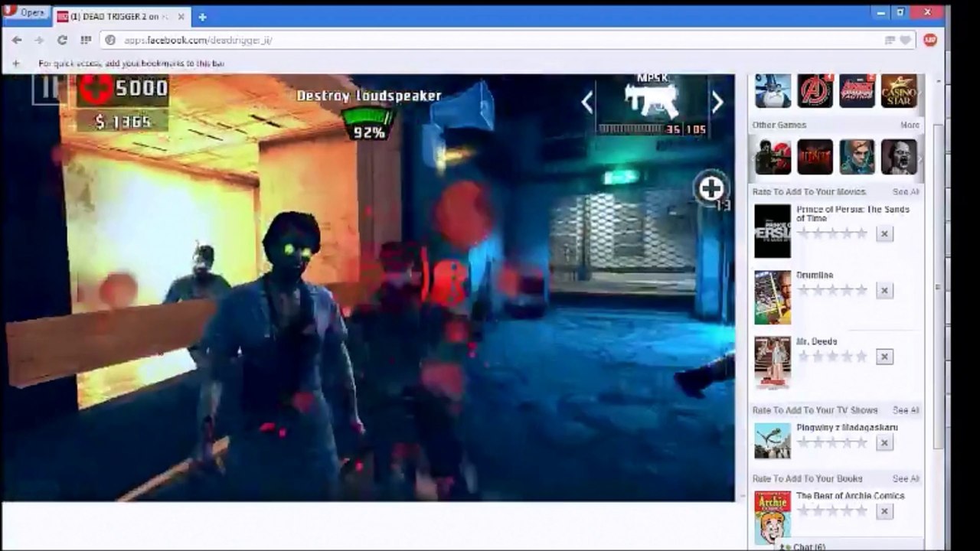Add bookmark via bookmarks bar plus
Screen dimensions: 980x551
click(x=15, y=64)
